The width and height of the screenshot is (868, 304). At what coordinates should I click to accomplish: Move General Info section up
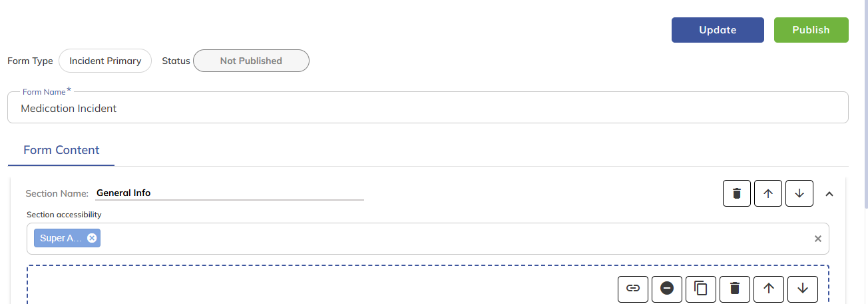pyautogui.click(x=768, y=193)
